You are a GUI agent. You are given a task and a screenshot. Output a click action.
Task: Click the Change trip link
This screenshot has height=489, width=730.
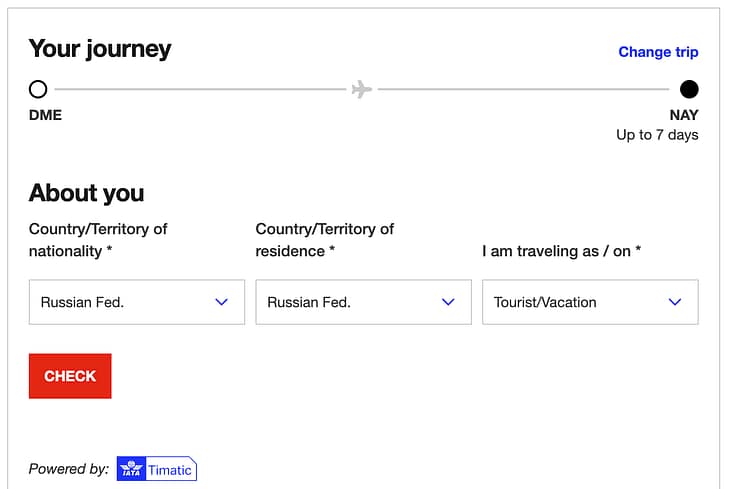pyautogui.click(x=658, y=52)
